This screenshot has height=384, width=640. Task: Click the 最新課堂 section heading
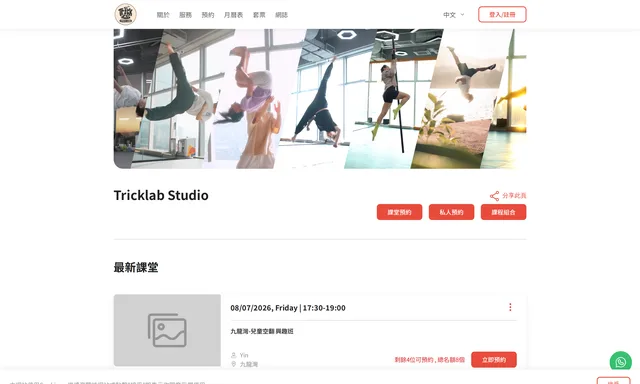tap(136, 267)
